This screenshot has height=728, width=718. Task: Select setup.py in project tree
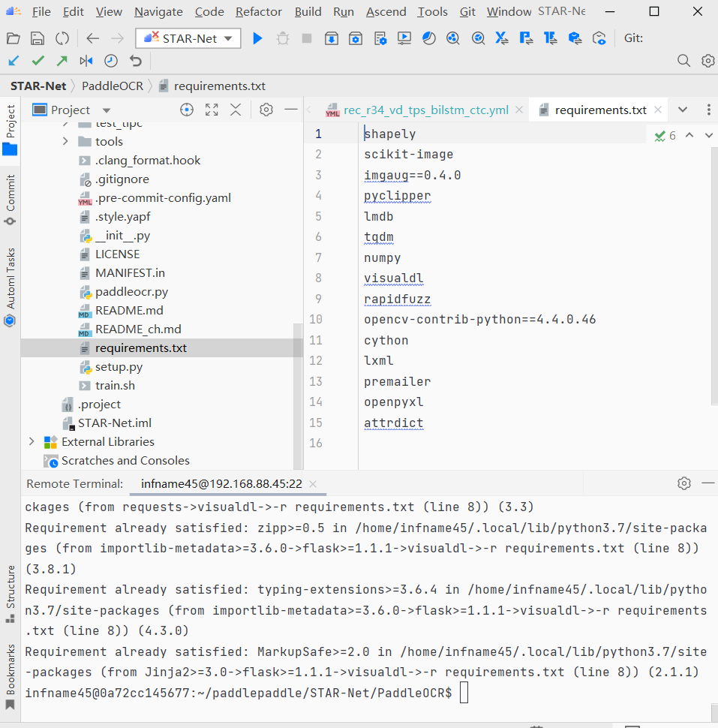click(119, 367)
